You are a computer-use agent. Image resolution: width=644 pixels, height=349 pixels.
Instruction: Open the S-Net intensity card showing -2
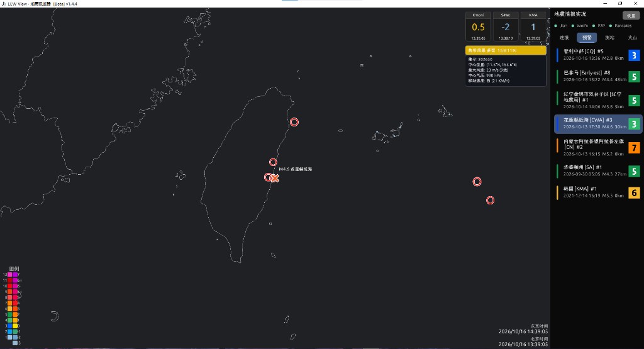[506, 26]
